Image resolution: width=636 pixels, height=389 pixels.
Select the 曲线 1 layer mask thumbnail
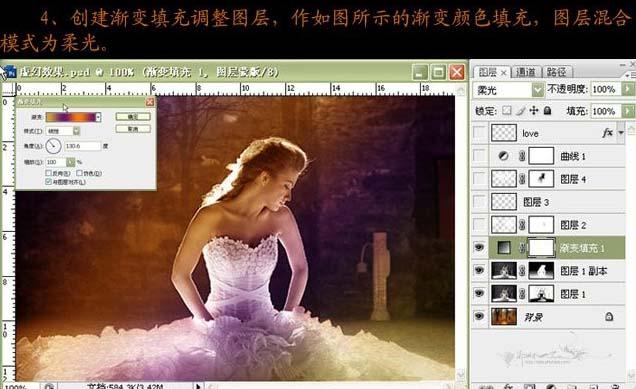pos(541,156)
